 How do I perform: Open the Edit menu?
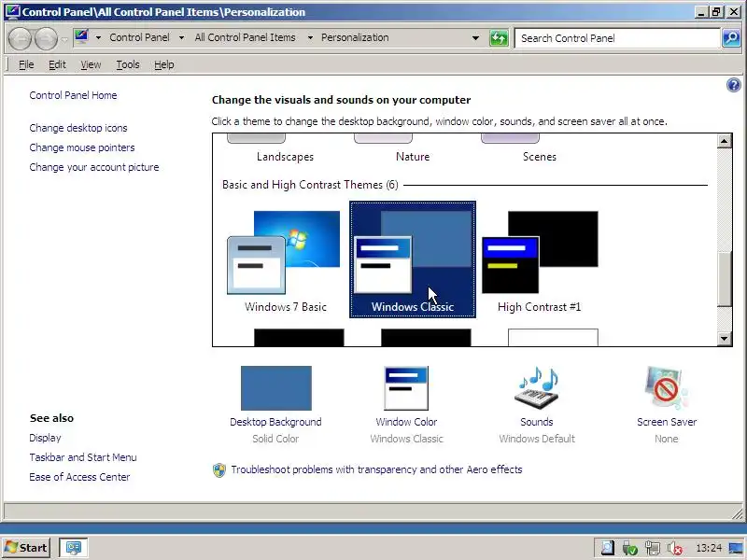click(x=57, y=64)
